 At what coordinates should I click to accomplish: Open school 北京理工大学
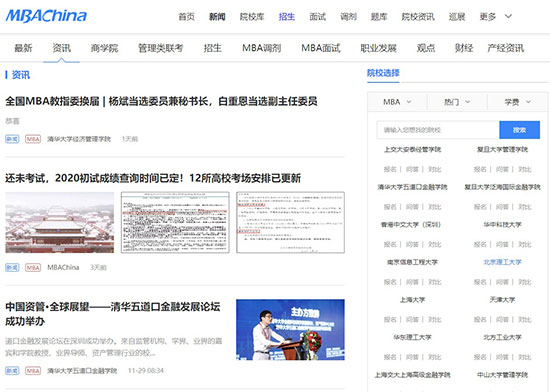(x=502, y=262)
